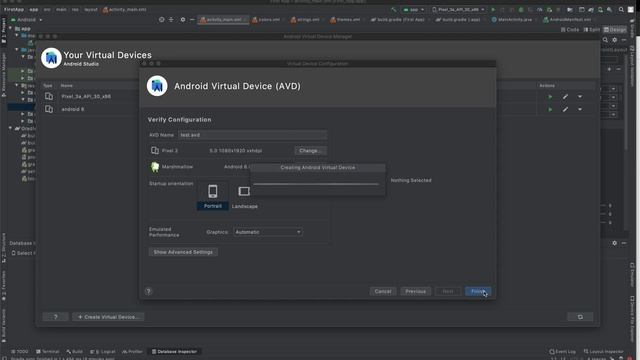
Task: Click Cancel in Virtual Device Configuration
Action: point(383,291)
